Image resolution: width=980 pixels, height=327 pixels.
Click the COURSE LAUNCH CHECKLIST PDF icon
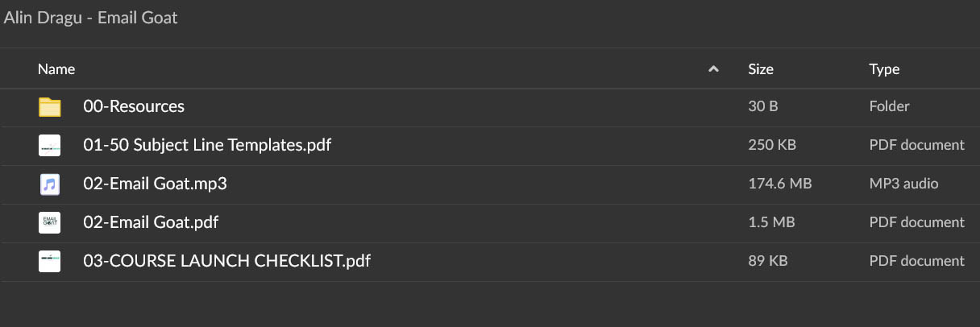click(50, 262)
